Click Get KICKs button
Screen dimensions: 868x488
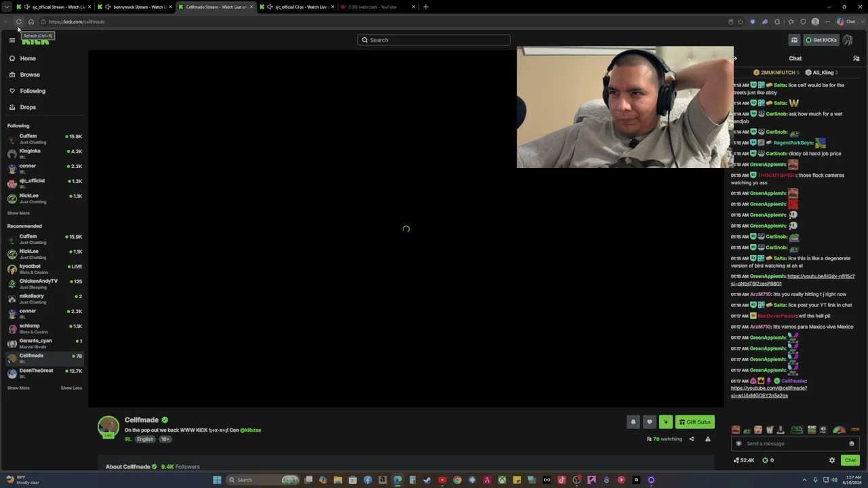click(821, 40)
